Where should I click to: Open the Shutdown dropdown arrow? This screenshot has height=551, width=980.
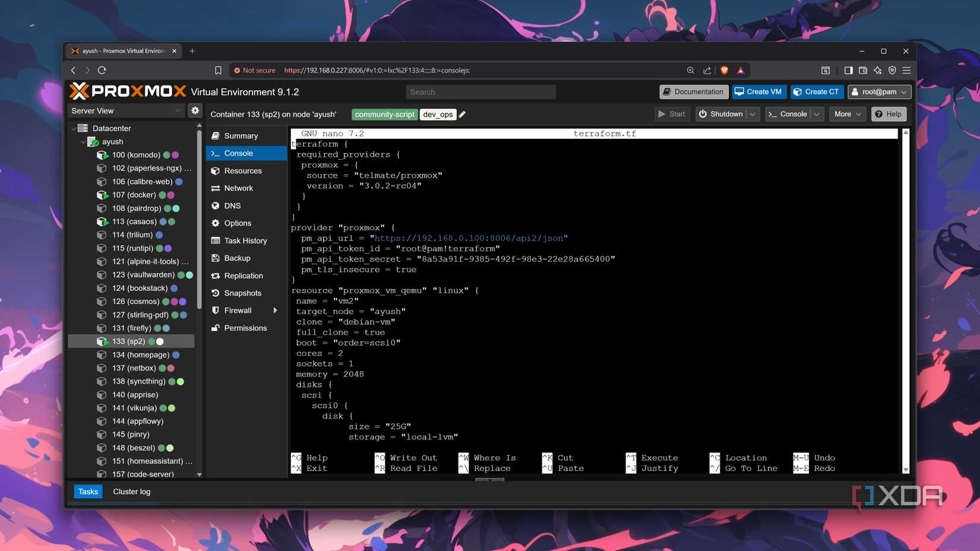tap(753, 114)
